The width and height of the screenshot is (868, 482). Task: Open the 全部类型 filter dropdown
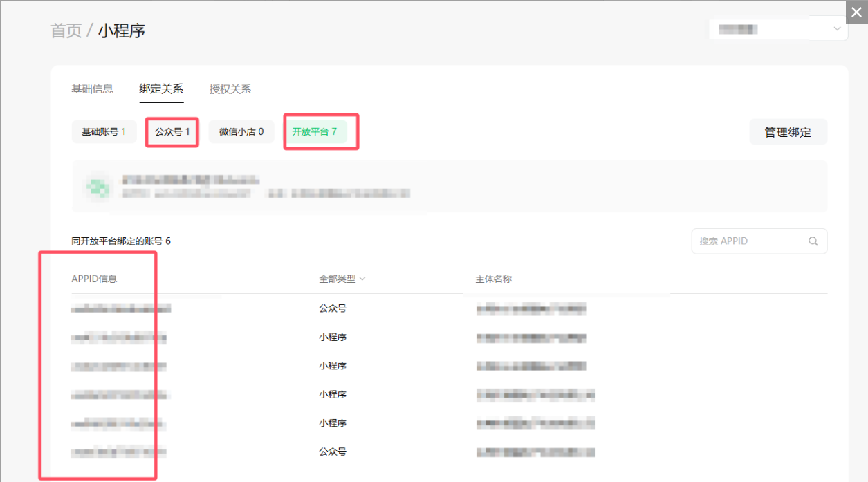(x=342, y=279)
